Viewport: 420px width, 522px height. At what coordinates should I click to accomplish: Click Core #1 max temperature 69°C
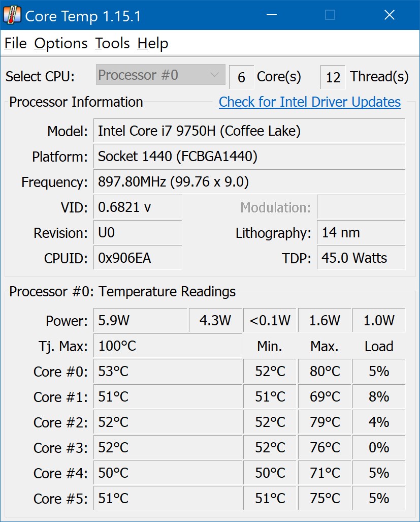[325, 397]
